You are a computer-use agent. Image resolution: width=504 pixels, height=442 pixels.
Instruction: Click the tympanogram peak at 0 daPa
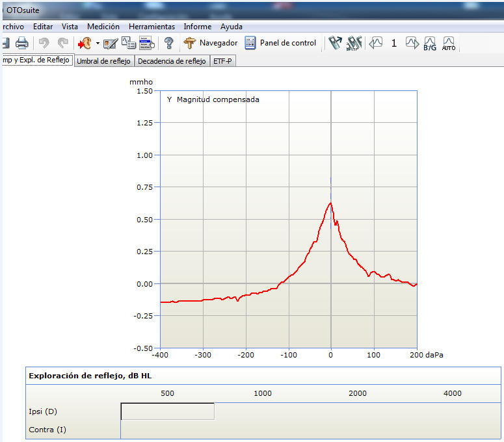tap(331, 203)
